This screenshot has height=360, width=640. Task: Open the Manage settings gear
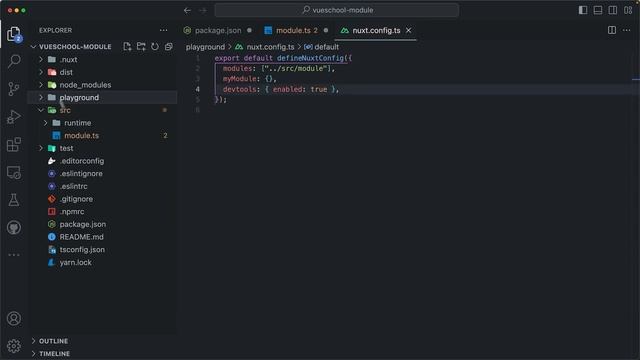14,346
